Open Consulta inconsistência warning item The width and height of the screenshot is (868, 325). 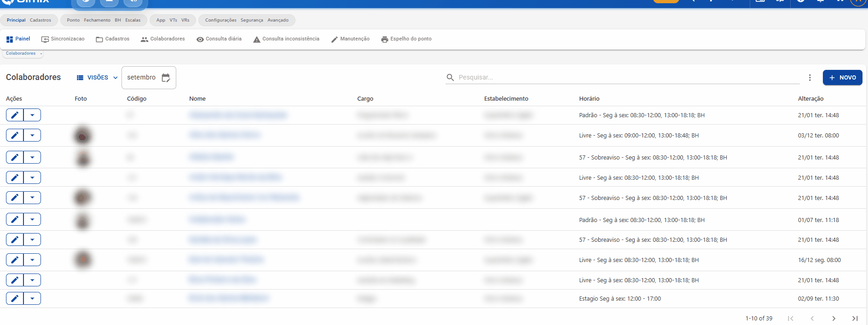tap(286, 39)
